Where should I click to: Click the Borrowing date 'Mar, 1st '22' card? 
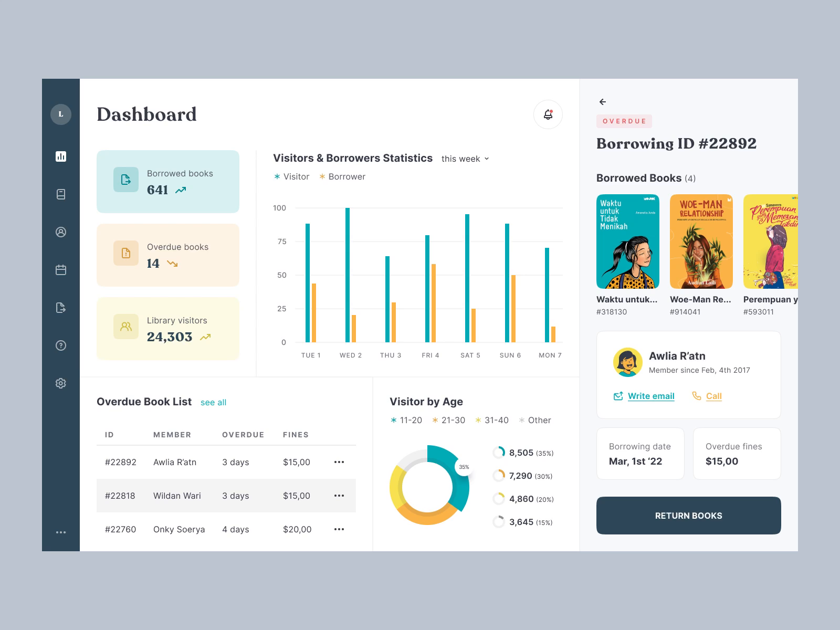click(x=640, y=454)
